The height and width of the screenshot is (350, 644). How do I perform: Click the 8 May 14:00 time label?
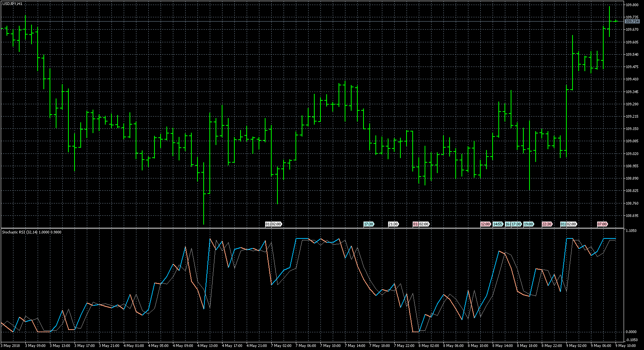coord(503,346)
